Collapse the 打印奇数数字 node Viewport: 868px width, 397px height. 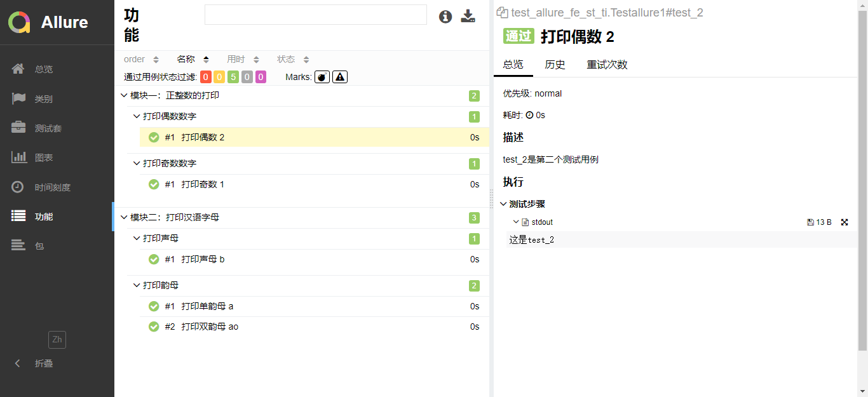click(x=136, y=163)
